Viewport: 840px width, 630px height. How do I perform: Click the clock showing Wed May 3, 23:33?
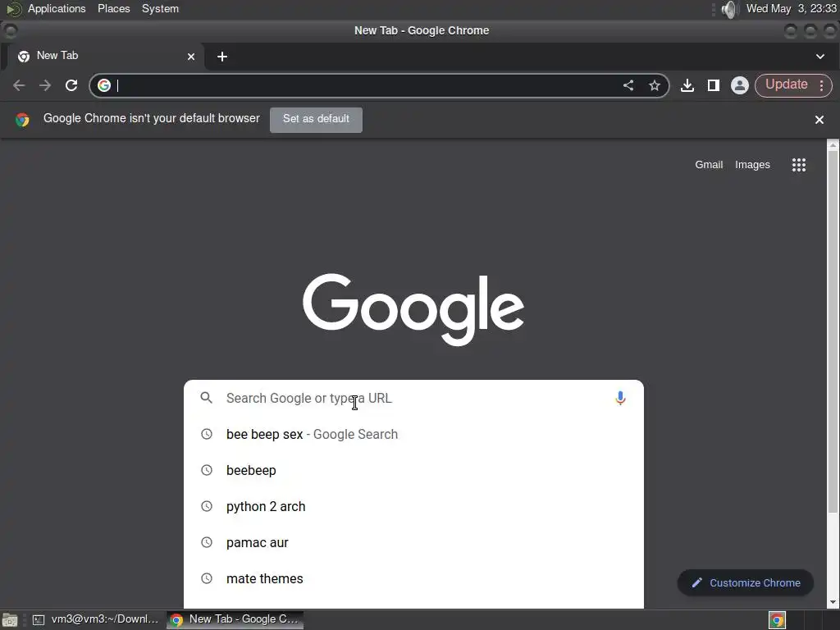point(791,8)
